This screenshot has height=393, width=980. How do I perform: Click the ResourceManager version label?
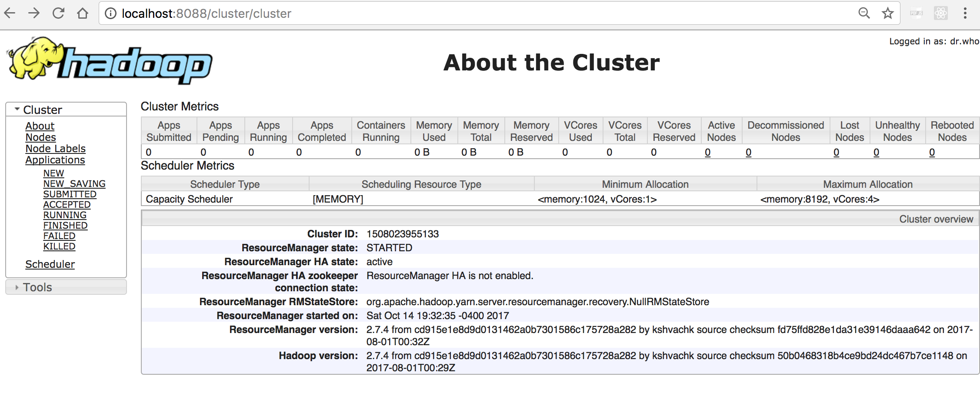pos(293,330)
